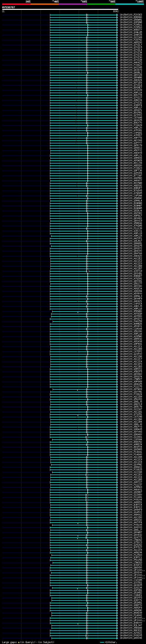This screenshot has height=644, width=146.
Task: Select hit label UniRef100_Q1KYN1
Action: 131,392
